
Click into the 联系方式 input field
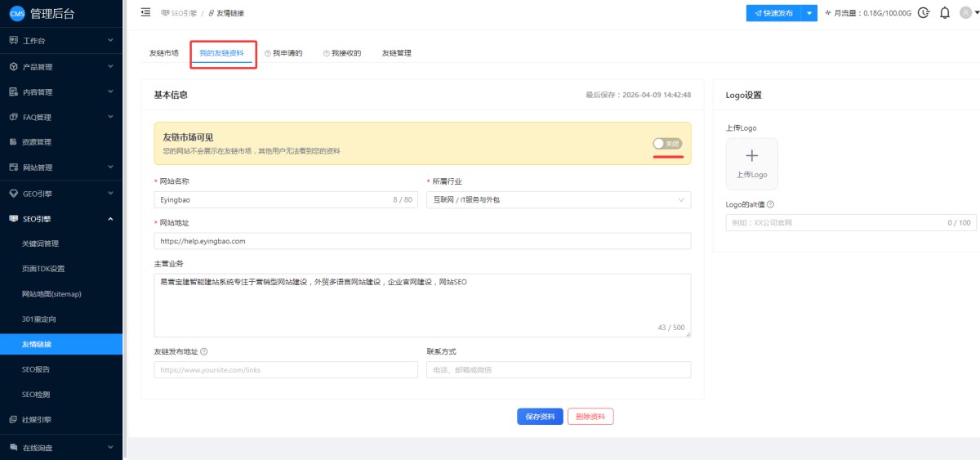tap(558, 370)
